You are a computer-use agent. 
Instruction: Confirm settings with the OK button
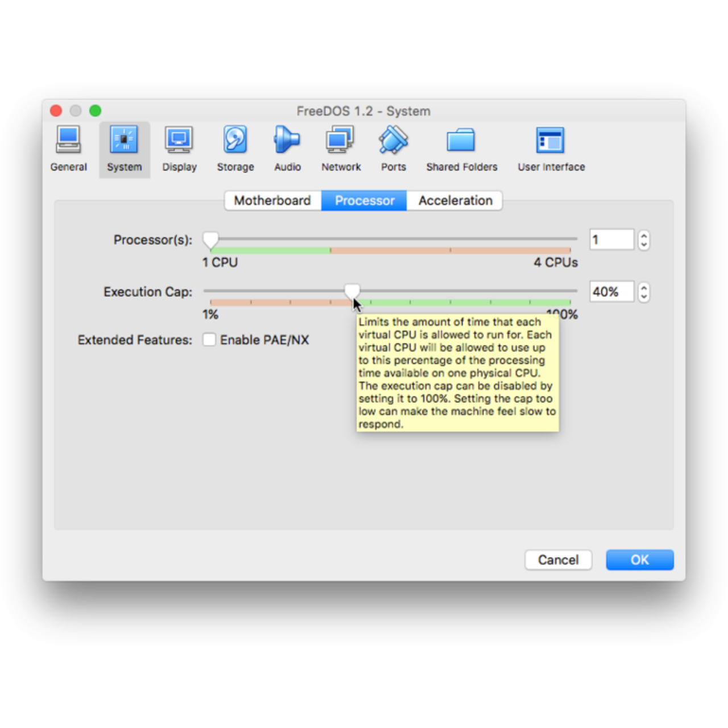pos(639,560)
